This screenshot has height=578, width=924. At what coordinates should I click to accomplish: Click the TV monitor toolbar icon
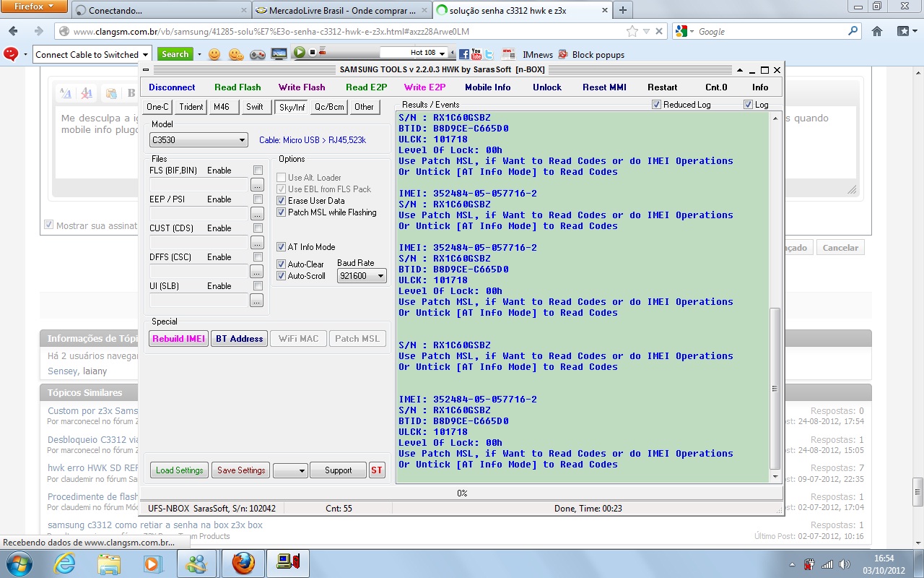pos(279,53)
